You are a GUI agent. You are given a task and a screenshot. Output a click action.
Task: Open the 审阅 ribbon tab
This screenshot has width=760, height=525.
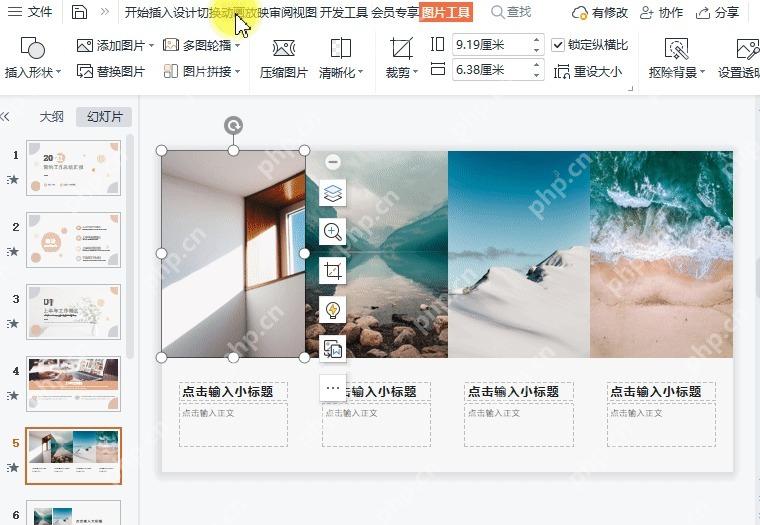pyautogui.click(x=281, y=12)
